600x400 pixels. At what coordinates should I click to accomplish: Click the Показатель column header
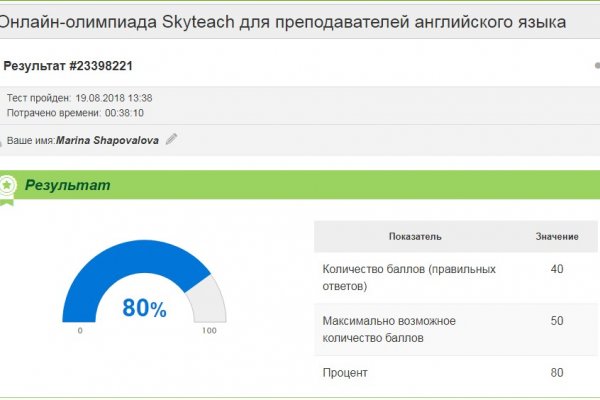[415, 236]
